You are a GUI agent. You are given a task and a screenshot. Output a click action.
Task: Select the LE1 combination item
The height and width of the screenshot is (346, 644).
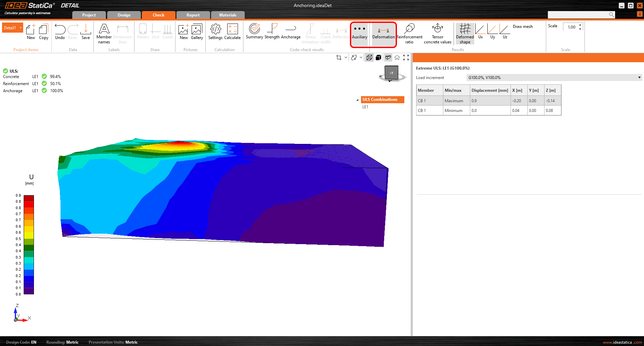tap(365, 107)
